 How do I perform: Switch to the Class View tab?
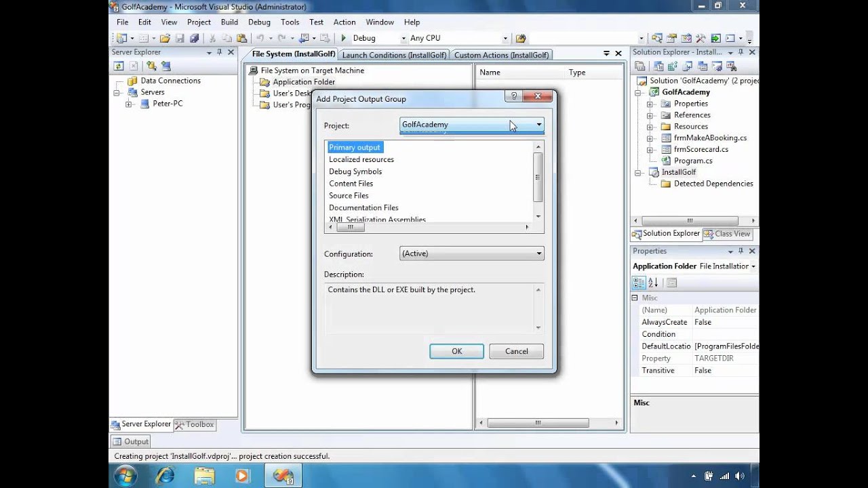pyautogui.click(x=727, y=234)
